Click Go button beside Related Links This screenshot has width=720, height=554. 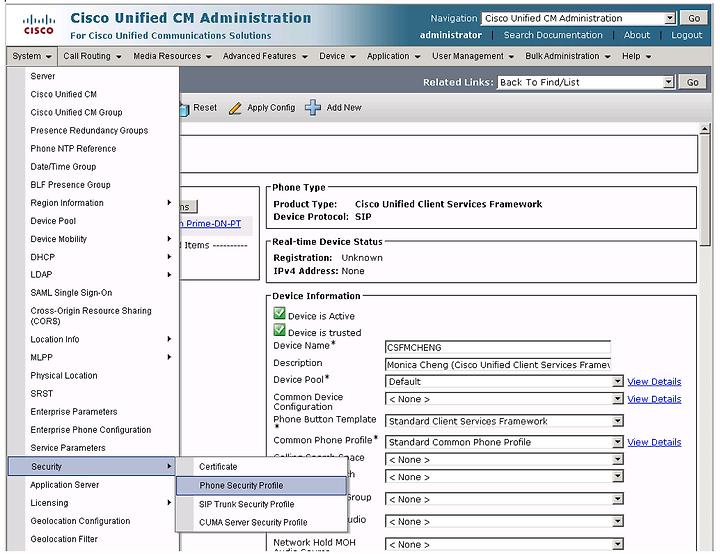[692, 82]
